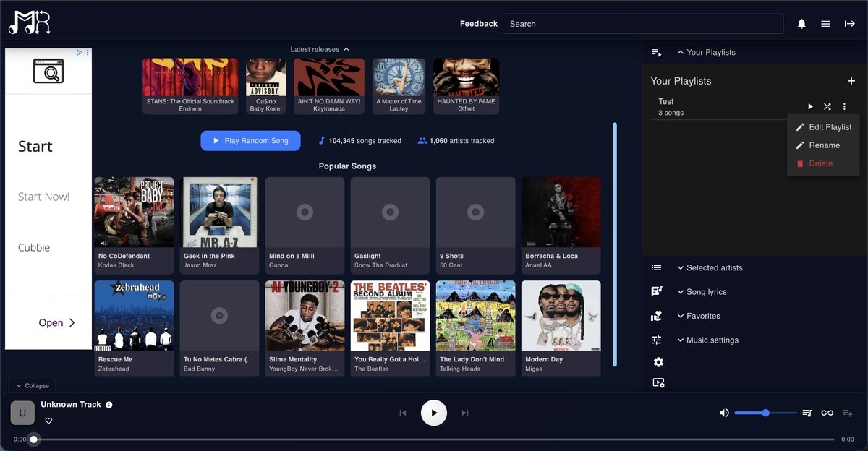Select the 9 Shots song card
The image size is (868, 451).
pos(475,225)
